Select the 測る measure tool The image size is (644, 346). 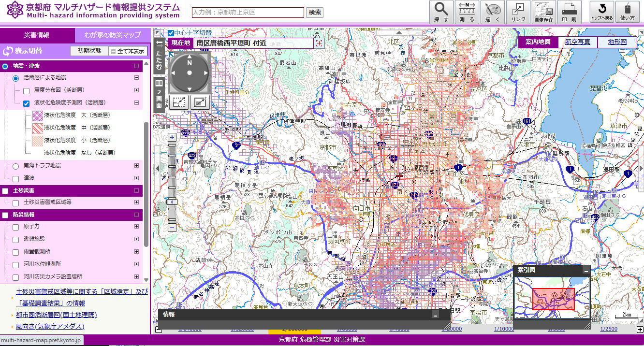point(467,12)
